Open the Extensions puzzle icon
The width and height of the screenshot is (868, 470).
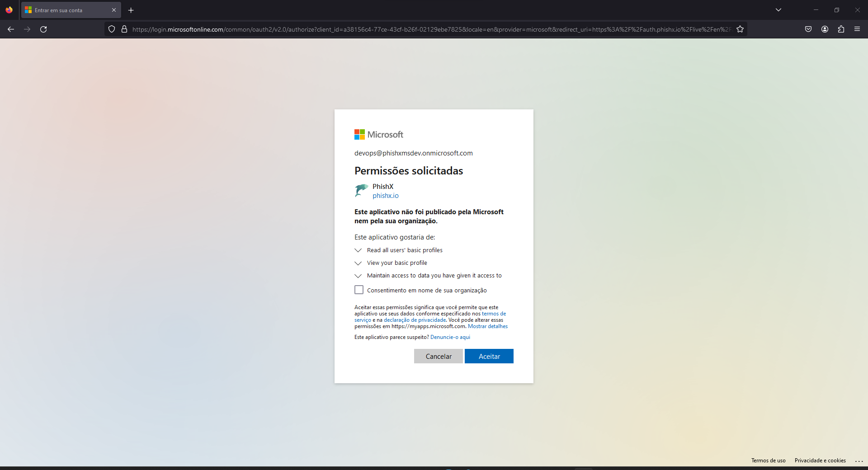[x=841, y=29]
